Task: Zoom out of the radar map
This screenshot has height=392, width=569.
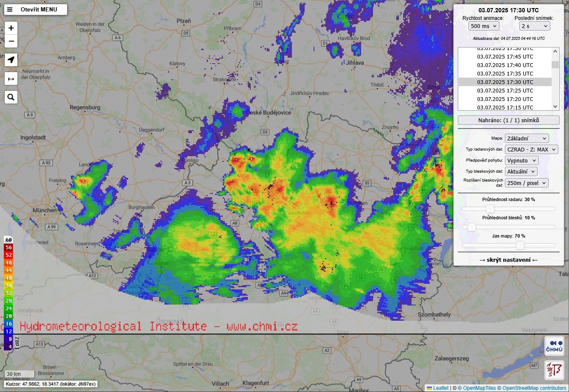Action: [x=11, y=42]
